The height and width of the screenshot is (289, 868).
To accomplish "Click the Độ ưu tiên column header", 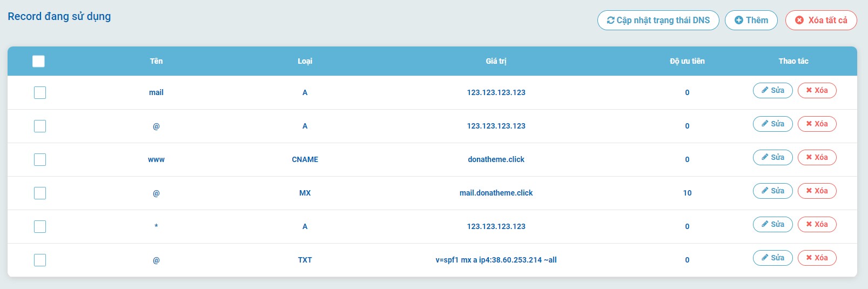I will pos(687,61).
